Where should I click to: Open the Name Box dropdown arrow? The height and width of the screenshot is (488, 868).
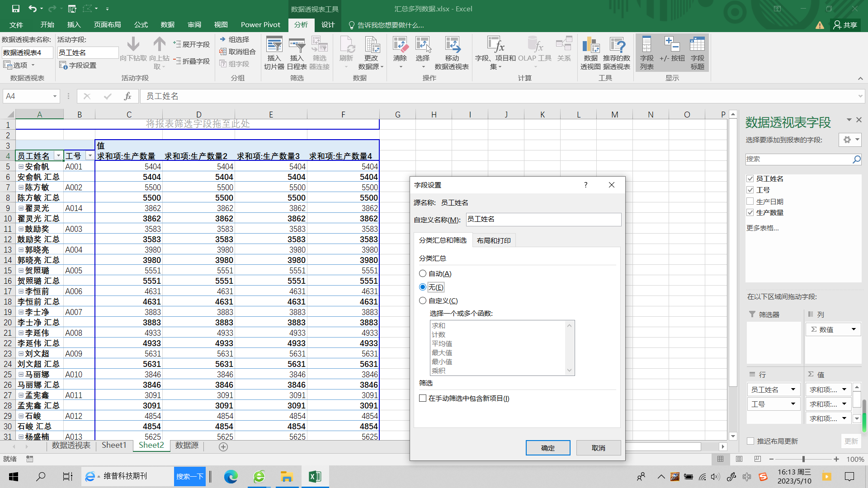[x=55, y=96]
